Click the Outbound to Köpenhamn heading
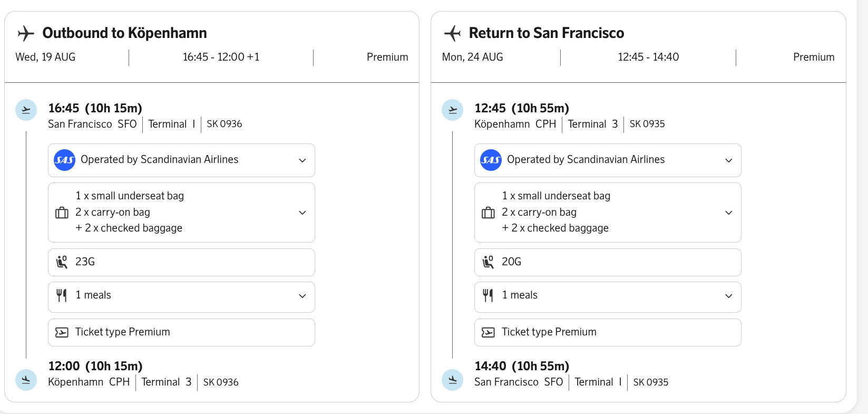This screenshot has height=414, width=868. click(x=125, y=33)
